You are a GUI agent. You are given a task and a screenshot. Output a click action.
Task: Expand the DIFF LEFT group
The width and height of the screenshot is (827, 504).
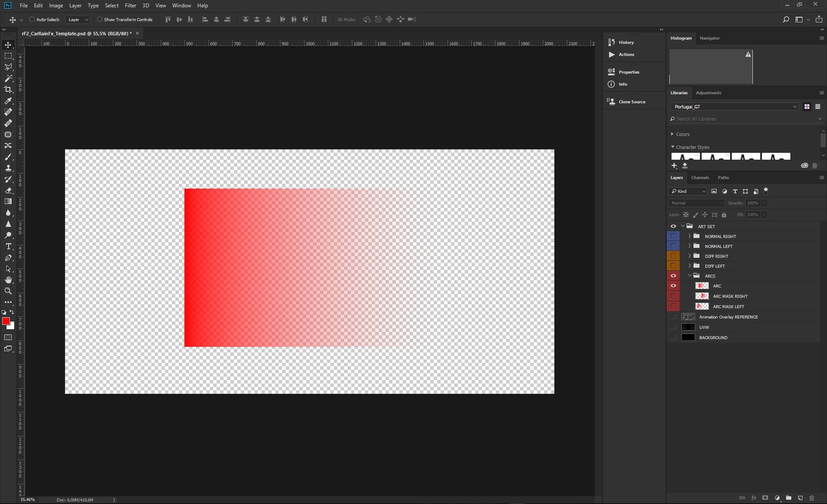[x=689, y=266]
